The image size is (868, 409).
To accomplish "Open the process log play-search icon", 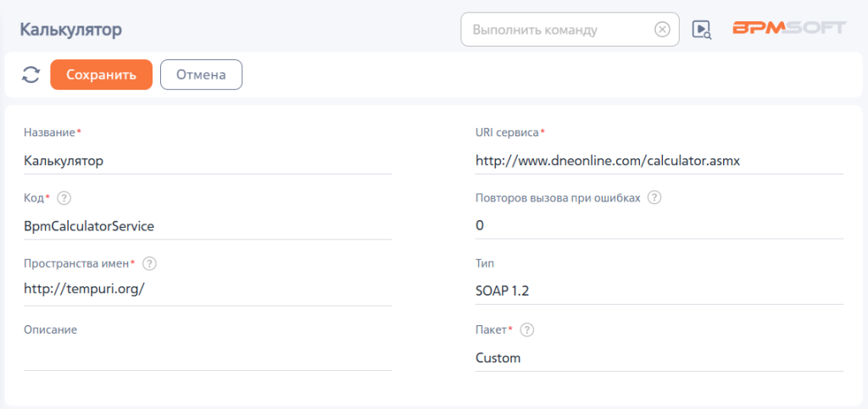I will [702, 30].
